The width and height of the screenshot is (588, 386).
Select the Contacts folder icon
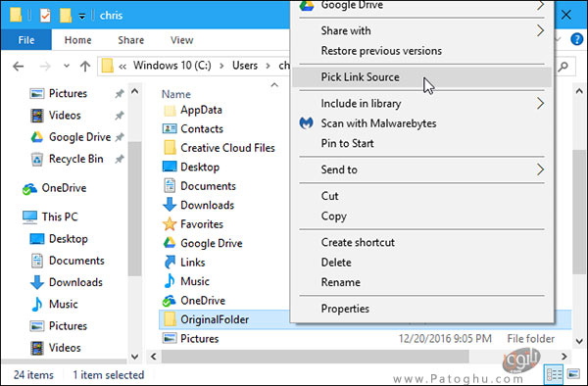pyautogui.click(x=170, y=129)
